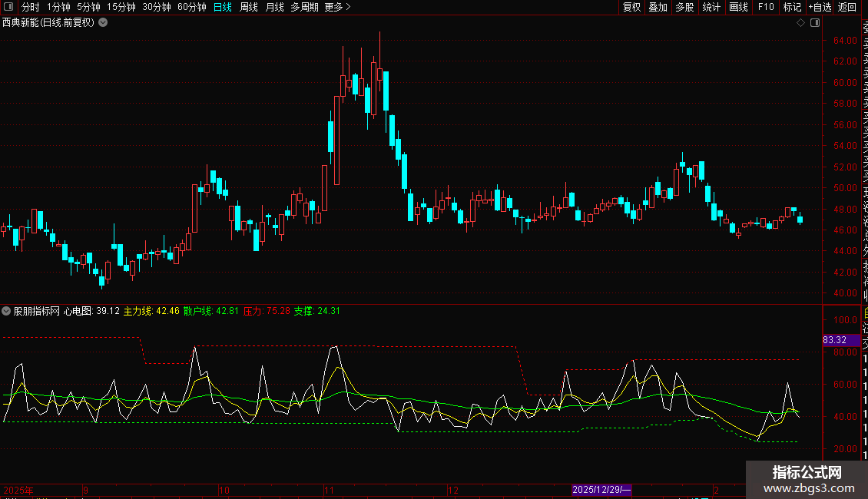
Task: Switch to 月线 monthly chart
Action: 274,7
